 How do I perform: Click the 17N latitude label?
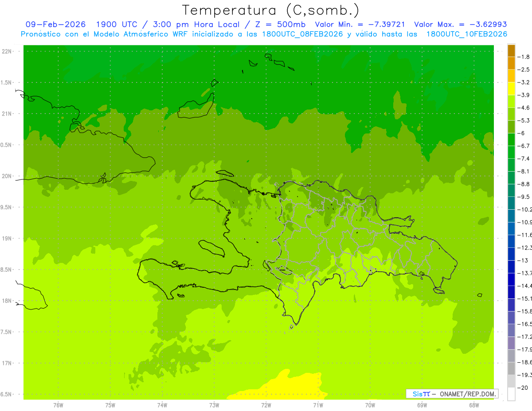coord(7,363)
